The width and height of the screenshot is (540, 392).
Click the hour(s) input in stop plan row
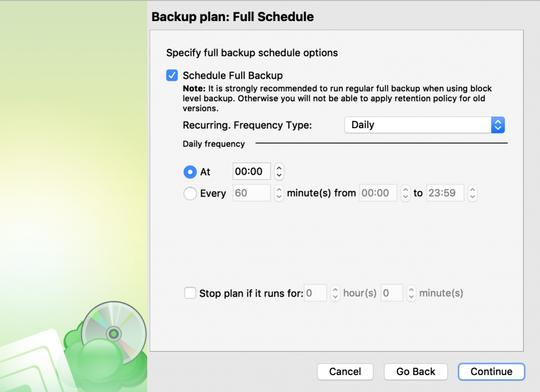click(x=315, y=293)
